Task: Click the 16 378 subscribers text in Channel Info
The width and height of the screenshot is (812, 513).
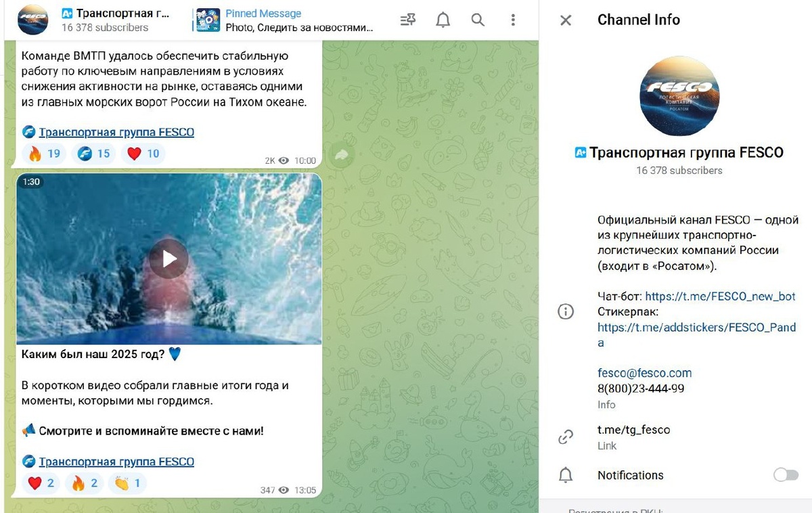Action: [679, 171]
